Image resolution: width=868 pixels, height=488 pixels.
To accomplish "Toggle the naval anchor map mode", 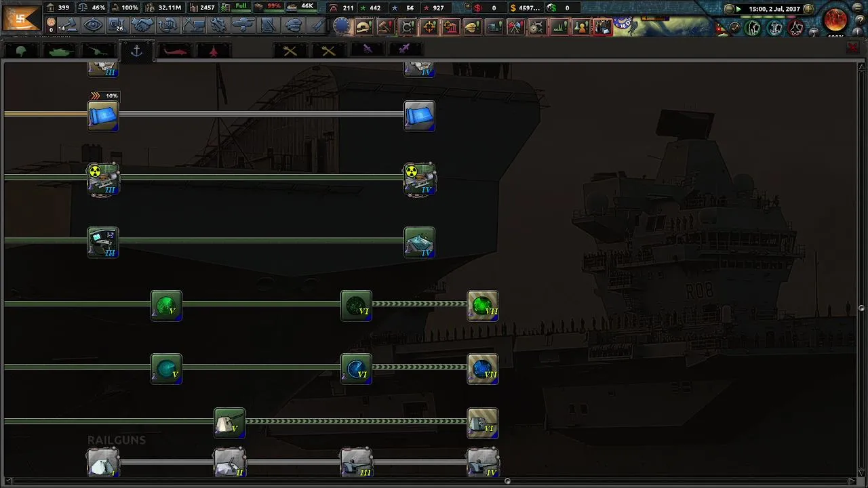I will 775,28.
